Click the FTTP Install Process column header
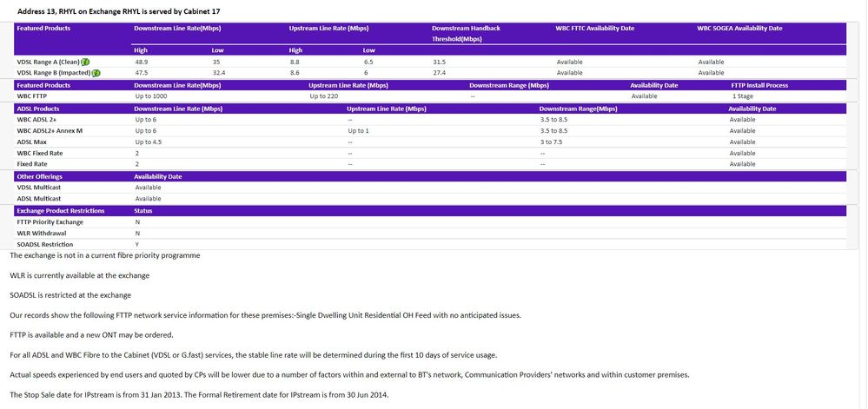868x409 pixels. click(759, 85)
